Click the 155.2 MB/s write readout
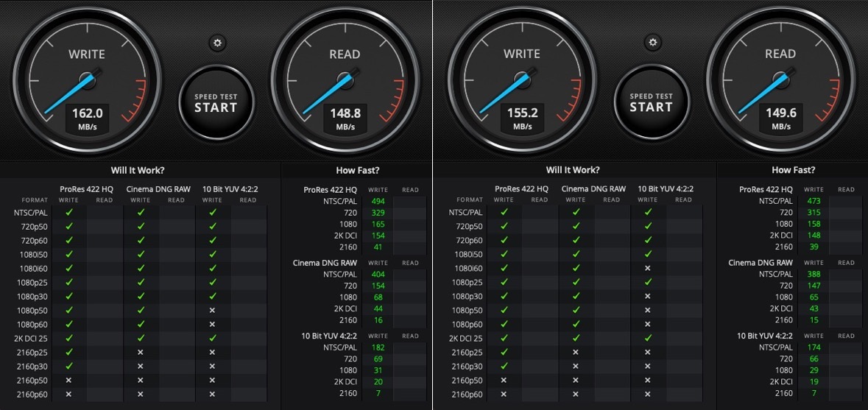868x410 pixels. [x=522, y=118]
